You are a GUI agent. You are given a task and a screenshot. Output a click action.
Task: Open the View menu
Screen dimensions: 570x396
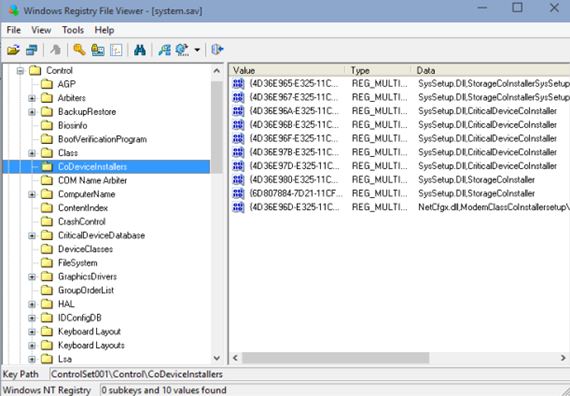(x=41, y=30)
